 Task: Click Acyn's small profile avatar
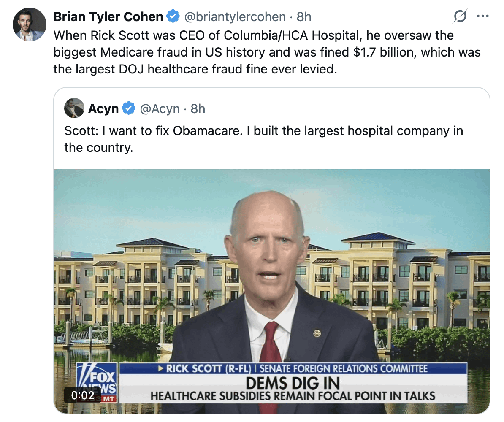click(x=74, y=109)
